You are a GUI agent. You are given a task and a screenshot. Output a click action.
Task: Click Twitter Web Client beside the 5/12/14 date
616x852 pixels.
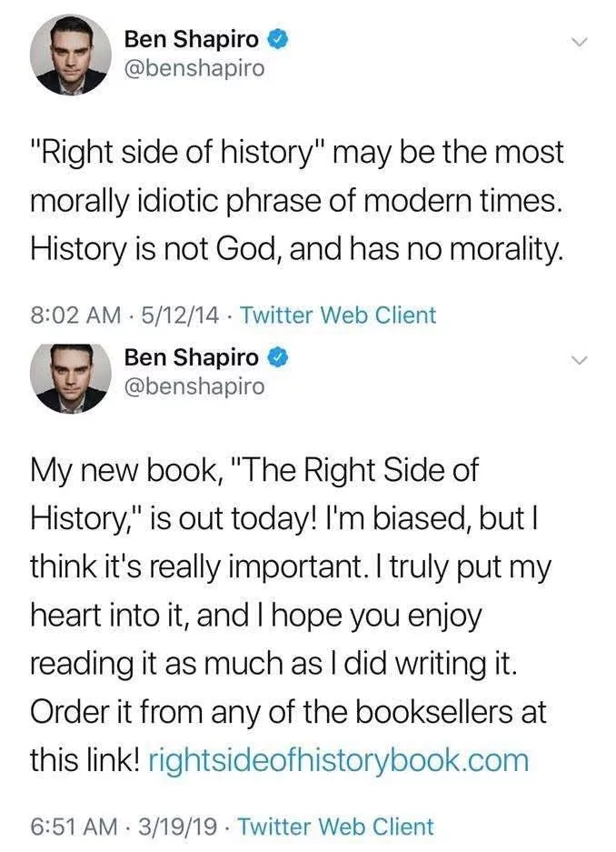[x=338, y=316]
